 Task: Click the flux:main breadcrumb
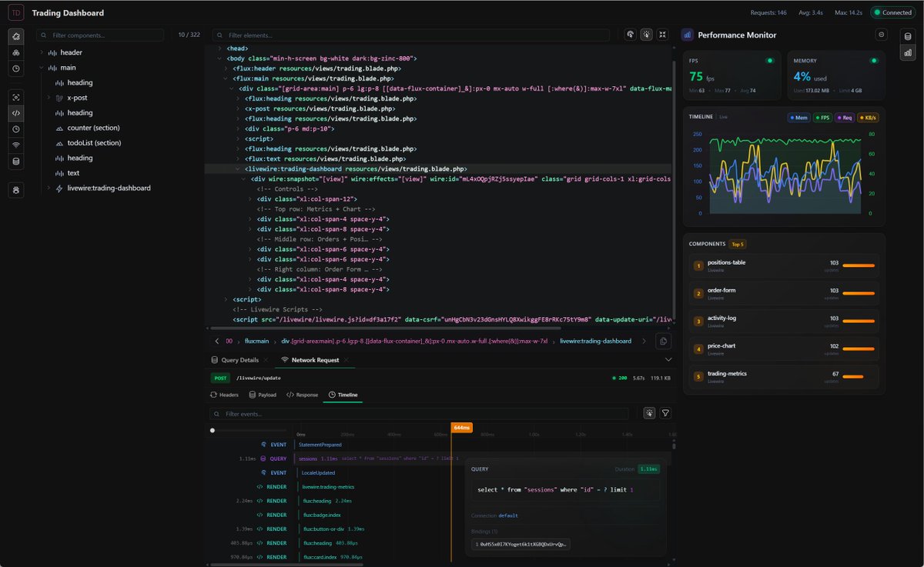pos(257,341)
